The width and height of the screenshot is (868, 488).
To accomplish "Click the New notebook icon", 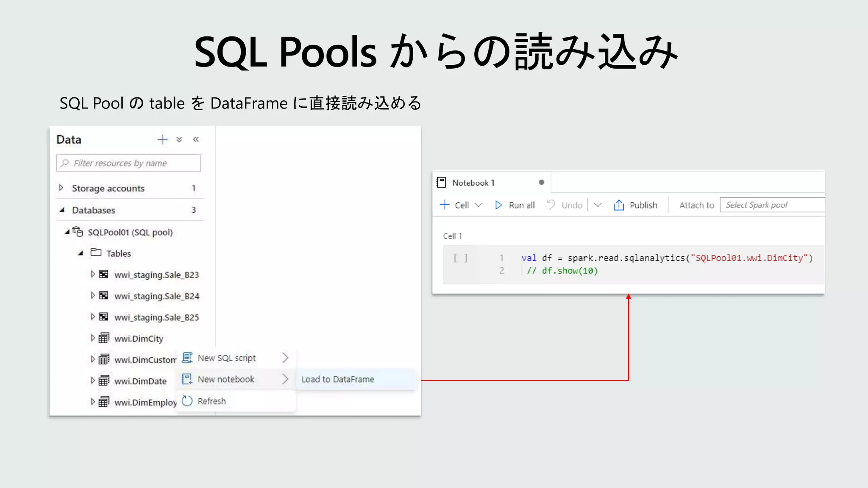I will coord(187,379).
